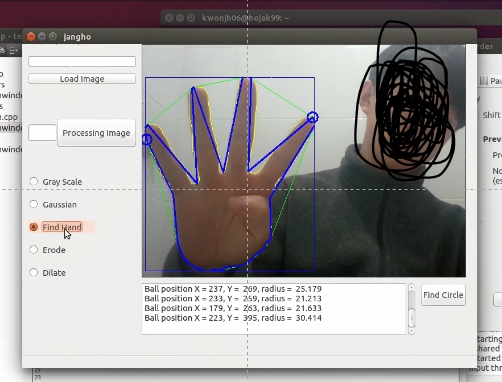Close the jangho window
Viewport: 502px width, 382px height.
point(31,36)
